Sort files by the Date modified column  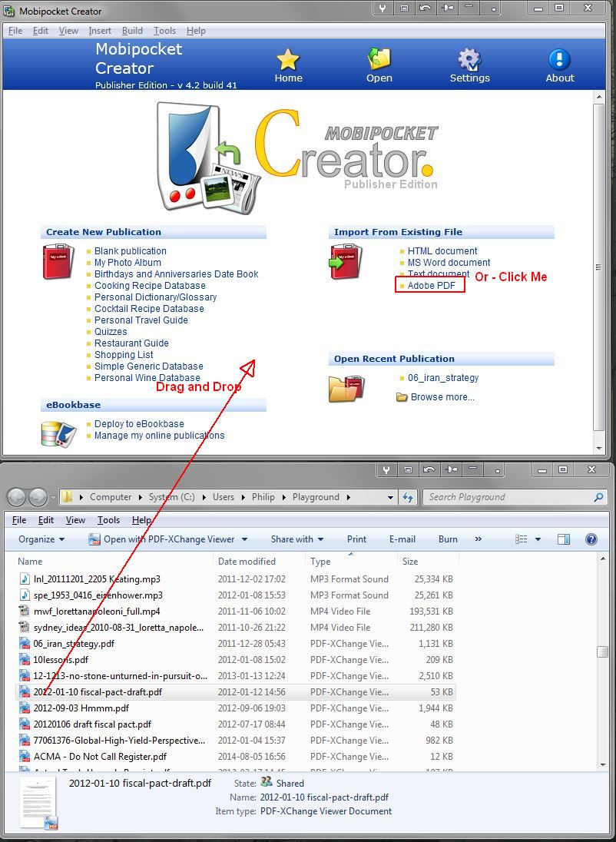247,561
